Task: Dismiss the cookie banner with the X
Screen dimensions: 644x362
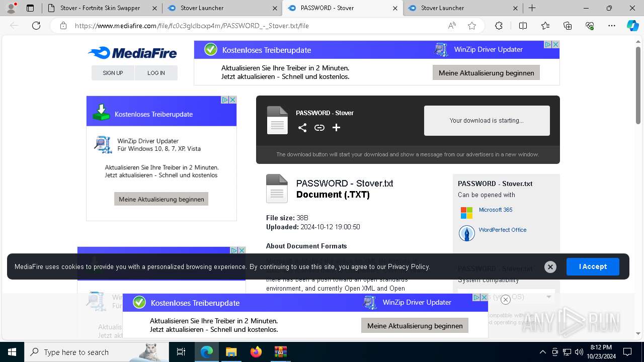Action: pos(550,267)
